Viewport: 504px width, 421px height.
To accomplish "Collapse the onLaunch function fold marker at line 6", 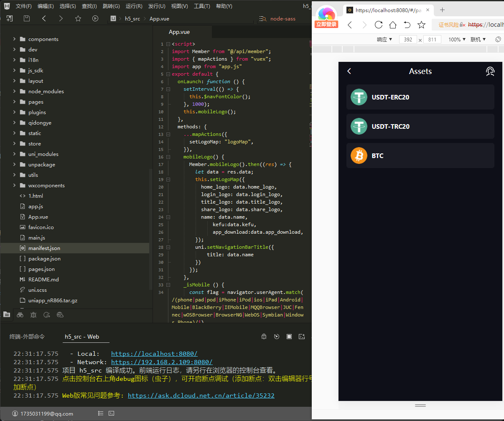I will click(x=168, y=82).
